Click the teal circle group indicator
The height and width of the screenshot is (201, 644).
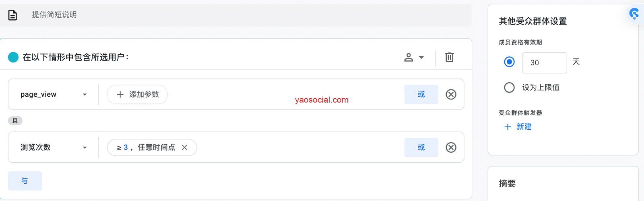(x=13, y=57)
